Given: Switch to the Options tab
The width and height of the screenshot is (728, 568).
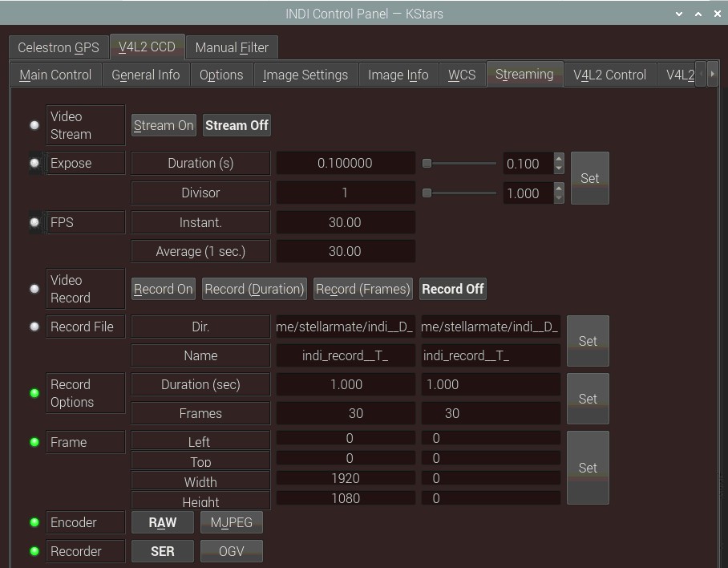Looking at the screenshot, I should point(221,75).
